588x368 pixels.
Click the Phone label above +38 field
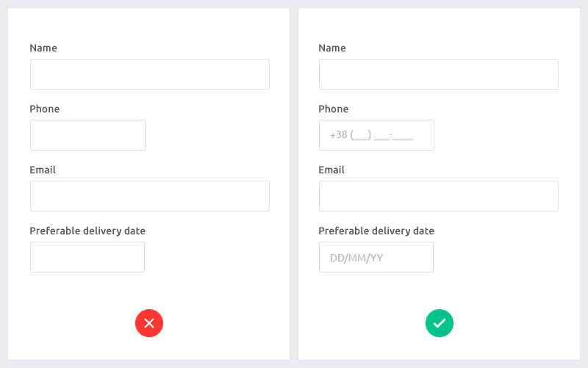(334, 109)
